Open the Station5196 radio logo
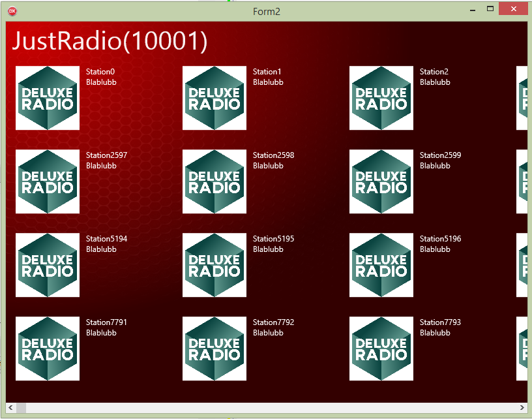Screen dimensions: 532x419 click(381, 265)
